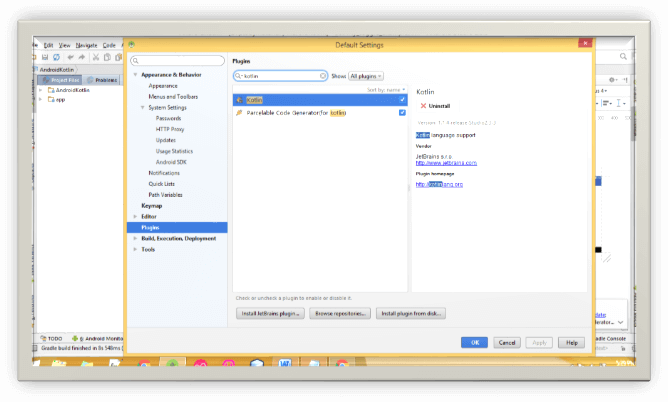Open the TODO tool window

pos(52,339)
